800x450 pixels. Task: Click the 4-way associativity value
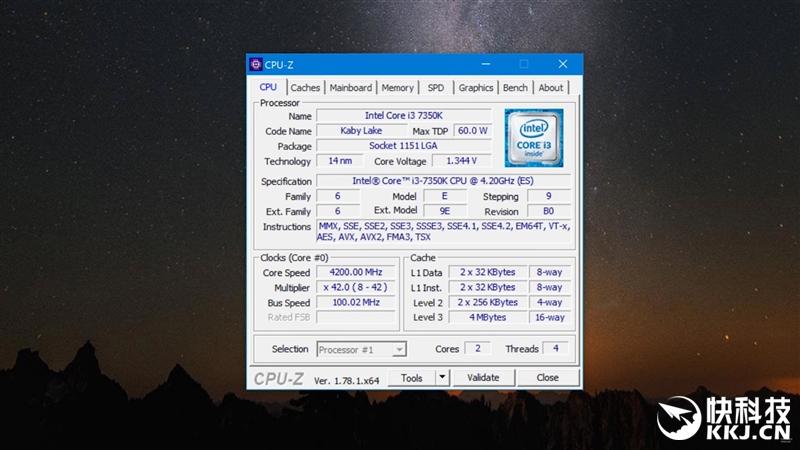coord(549,303)
